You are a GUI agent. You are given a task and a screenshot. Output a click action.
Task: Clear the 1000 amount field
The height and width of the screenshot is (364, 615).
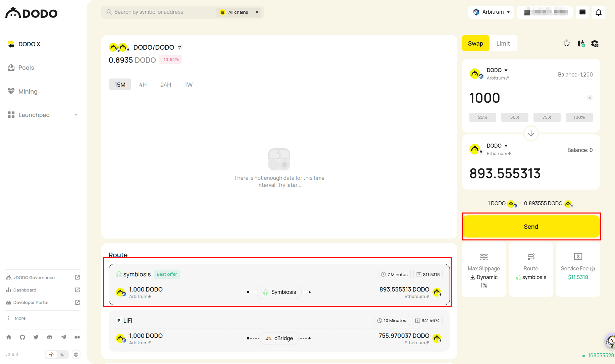tap(590, 98)
